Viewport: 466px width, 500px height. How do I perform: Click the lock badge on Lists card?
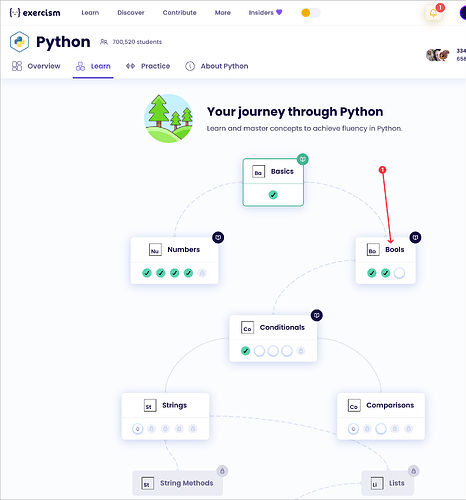[x=413, y=471]
